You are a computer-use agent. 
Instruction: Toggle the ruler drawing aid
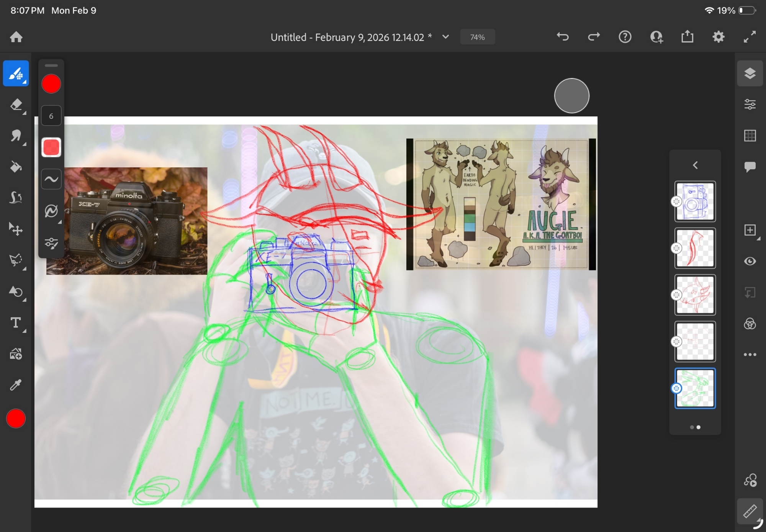[750, 511]
